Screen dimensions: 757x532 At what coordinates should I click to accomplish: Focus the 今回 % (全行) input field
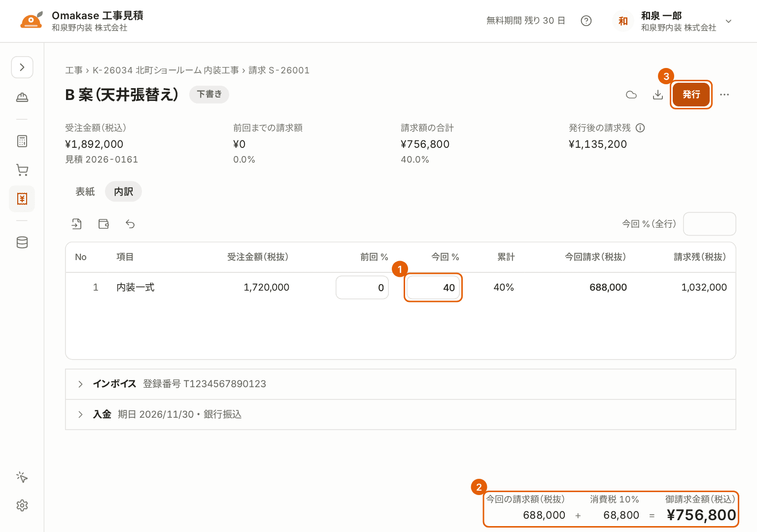[x=710, y=224]
